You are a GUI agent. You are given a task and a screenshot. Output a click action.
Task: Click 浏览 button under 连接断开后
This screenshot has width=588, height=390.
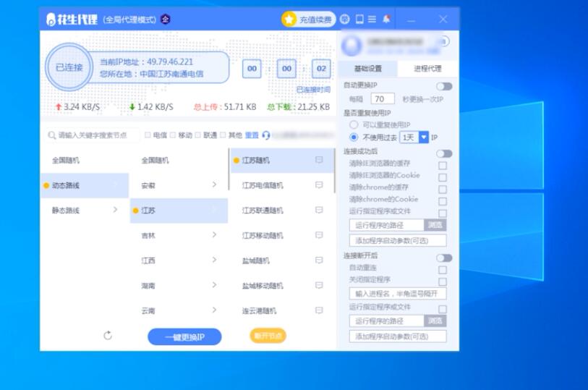click(x=435, y=321)
